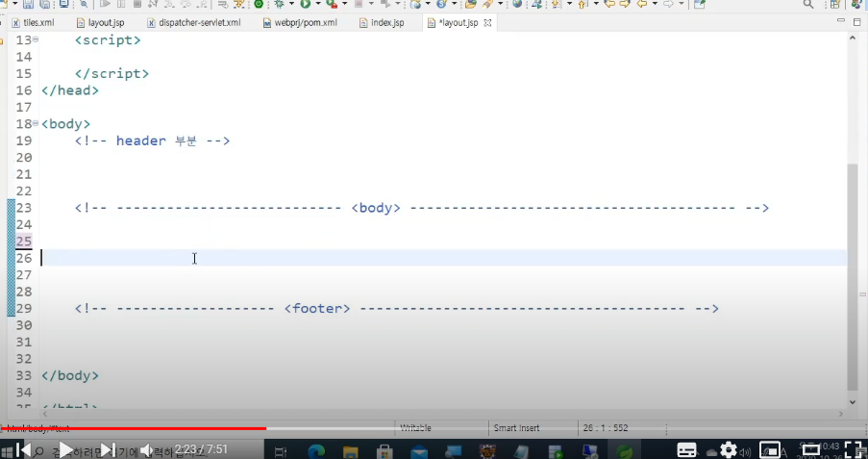
Task: Mute the video volume speaker
Action: pyautogui.click(x=146, y=449)
